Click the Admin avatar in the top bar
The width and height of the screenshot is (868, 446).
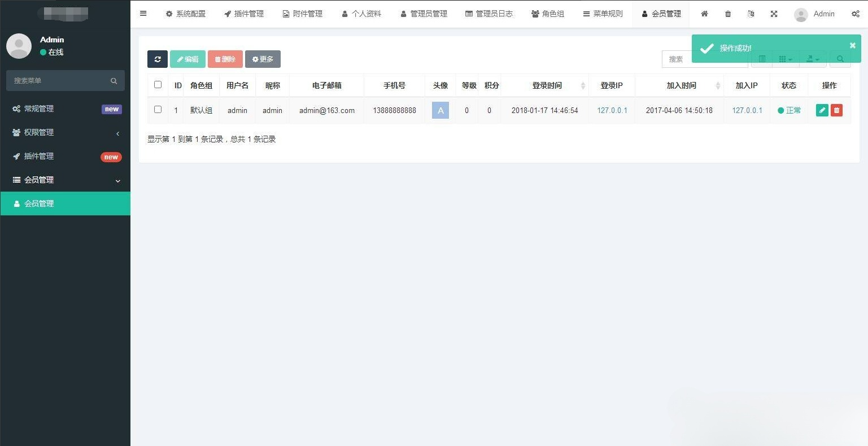801,15
